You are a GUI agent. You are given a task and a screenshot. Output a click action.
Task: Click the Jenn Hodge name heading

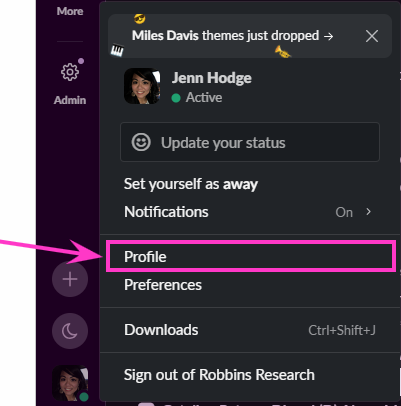point(212,78)
